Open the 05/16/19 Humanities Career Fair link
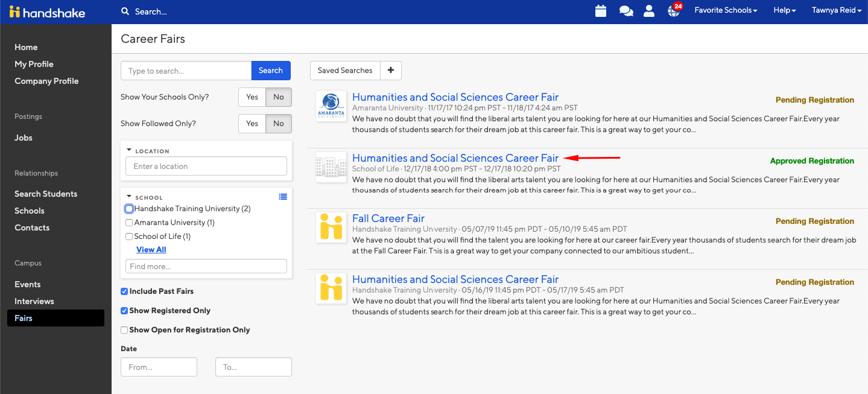This screenshot has height=394, width=868. coord(455,279)
